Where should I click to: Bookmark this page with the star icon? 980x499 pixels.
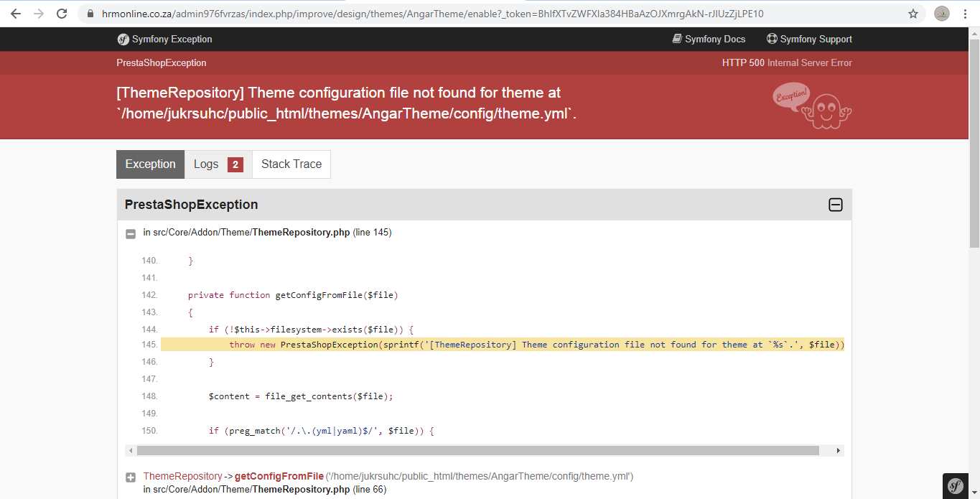[x=913, y=14]
